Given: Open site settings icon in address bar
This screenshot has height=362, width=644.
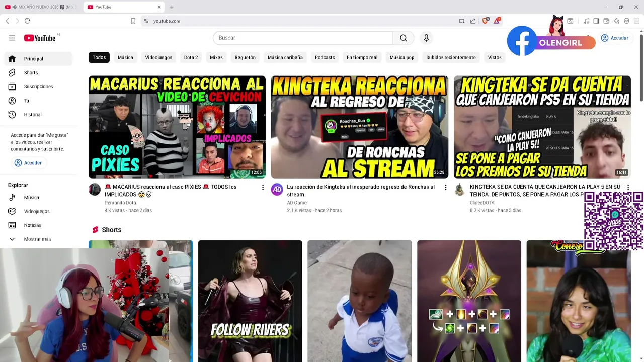Looking at the screenshot, I should pyautogui.click(x=146, y=21).
